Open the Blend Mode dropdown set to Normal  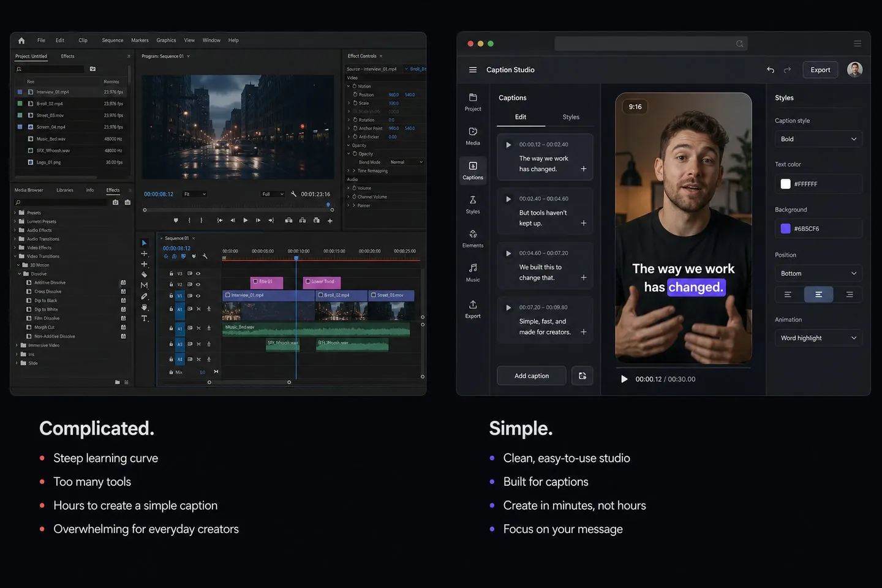406,162
